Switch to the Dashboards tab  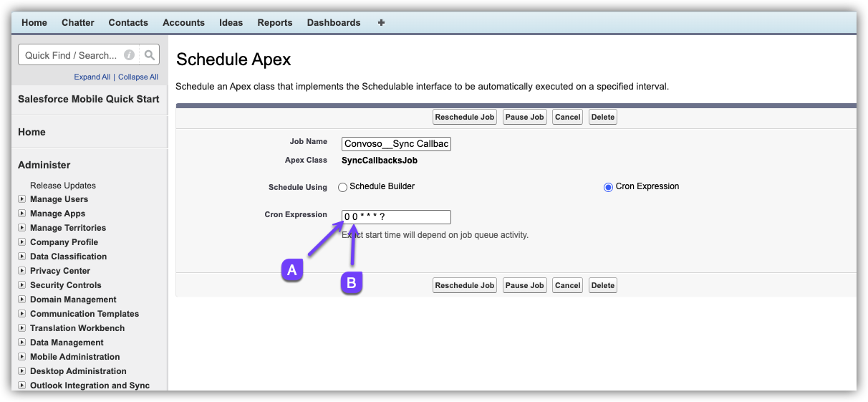coord(334,23)
